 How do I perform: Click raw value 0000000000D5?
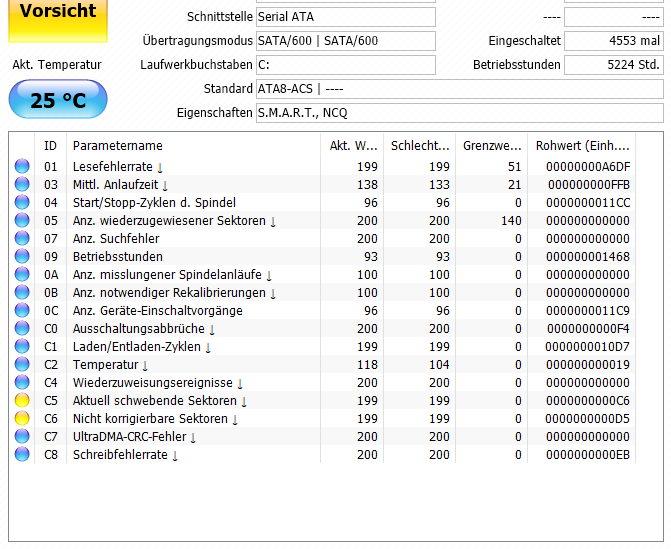(588, 418)
